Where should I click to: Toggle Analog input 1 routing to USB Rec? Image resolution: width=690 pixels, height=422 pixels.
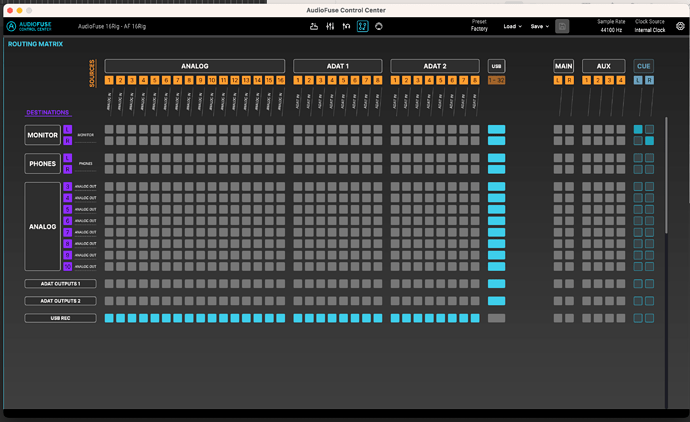point(109,318)
